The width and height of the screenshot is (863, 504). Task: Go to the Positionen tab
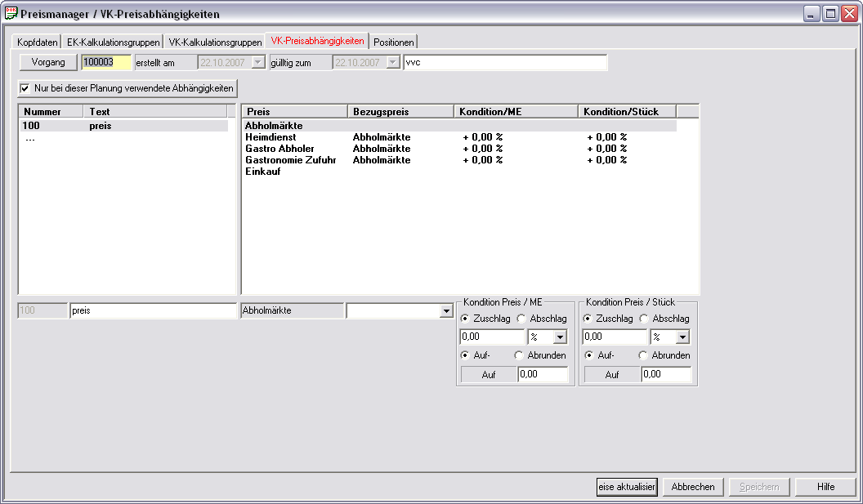394,42
